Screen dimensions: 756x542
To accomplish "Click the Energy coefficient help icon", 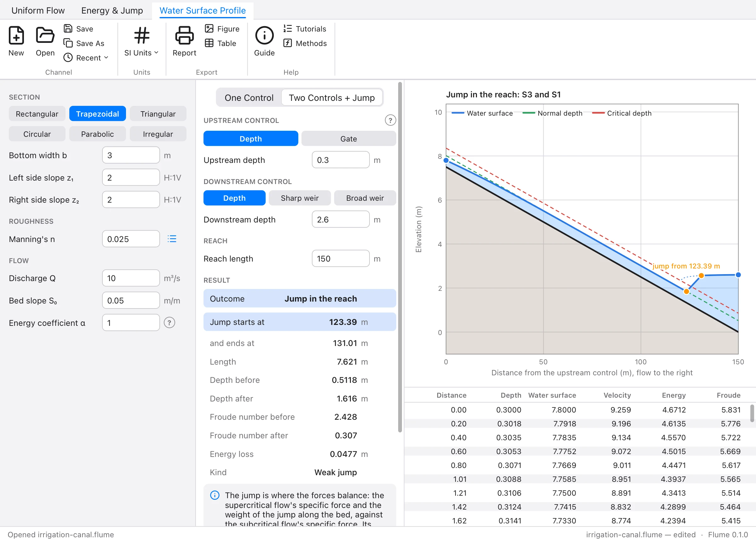I will click(169, 323).
